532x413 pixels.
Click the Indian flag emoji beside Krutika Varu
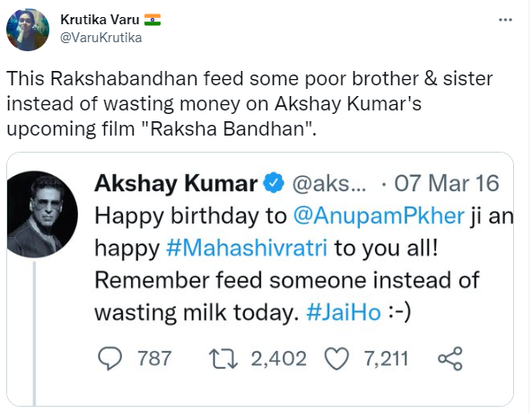click(x=153, y=20)
